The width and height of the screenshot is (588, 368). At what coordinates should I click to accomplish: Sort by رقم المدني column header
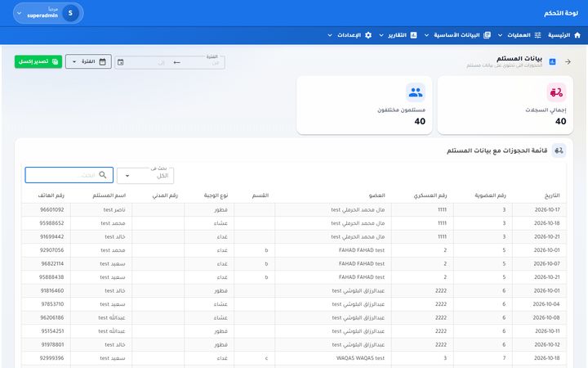[165, 195]
